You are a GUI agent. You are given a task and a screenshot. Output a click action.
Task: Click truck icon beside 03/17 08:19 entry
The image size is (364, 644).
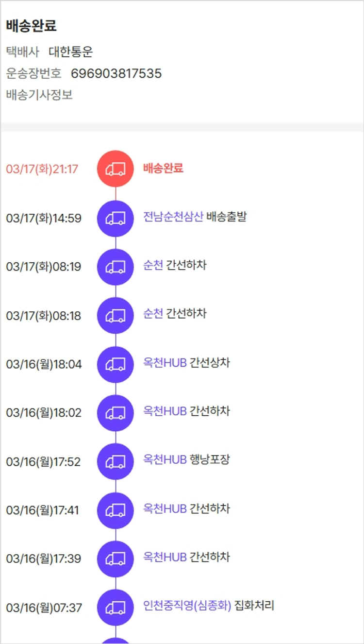tap(116, 267)
